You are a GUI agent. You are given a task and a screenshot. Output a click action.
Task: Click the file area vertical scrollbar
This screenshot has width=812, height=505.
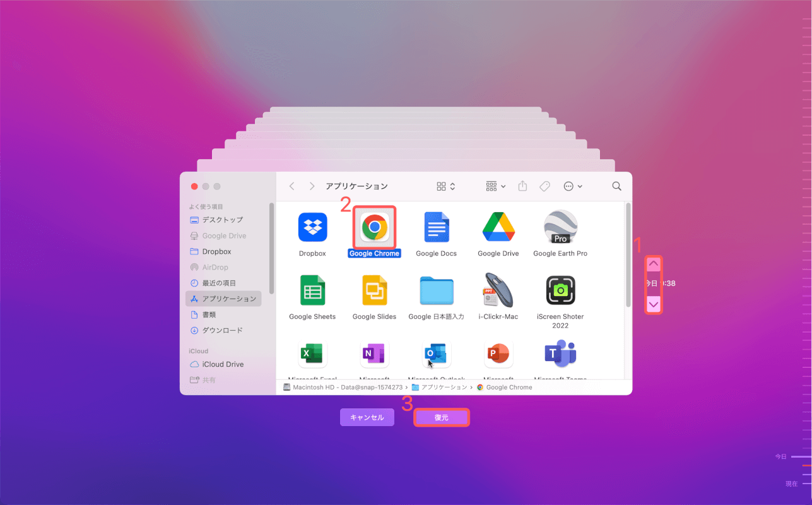point(628,254)
